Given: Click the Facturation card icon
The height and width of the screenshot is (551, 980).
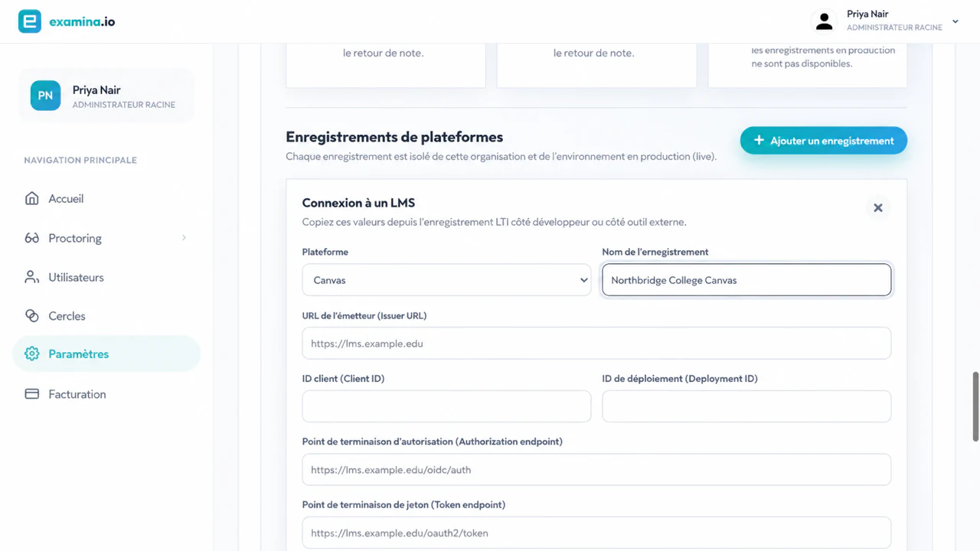Looking at the screenshot, I should (x=31, y=394).
